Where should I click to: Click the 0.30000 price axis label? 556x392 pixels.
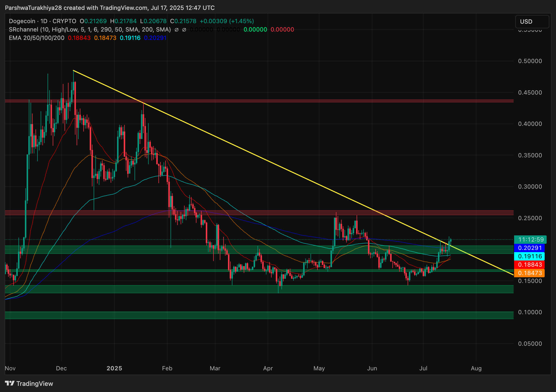530,187
